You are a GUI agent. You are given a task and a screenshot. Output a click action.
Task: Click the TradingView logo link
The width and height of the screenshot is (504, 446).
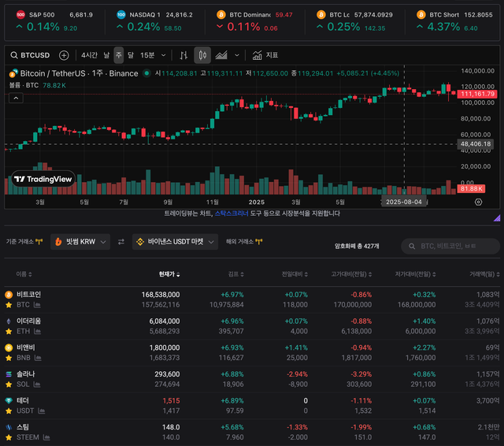pyautogui.click(x=43, y=179)
